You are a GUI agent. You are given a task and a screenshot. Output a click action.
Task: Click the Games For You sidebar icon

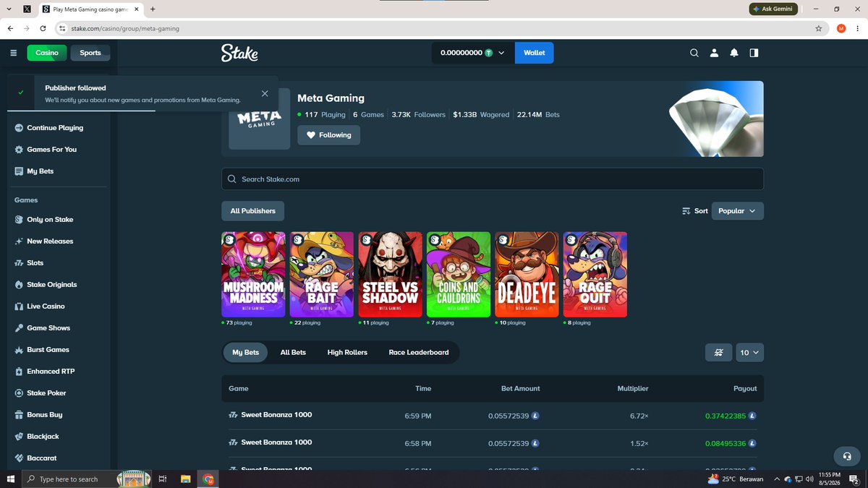(x=20, y=150)
